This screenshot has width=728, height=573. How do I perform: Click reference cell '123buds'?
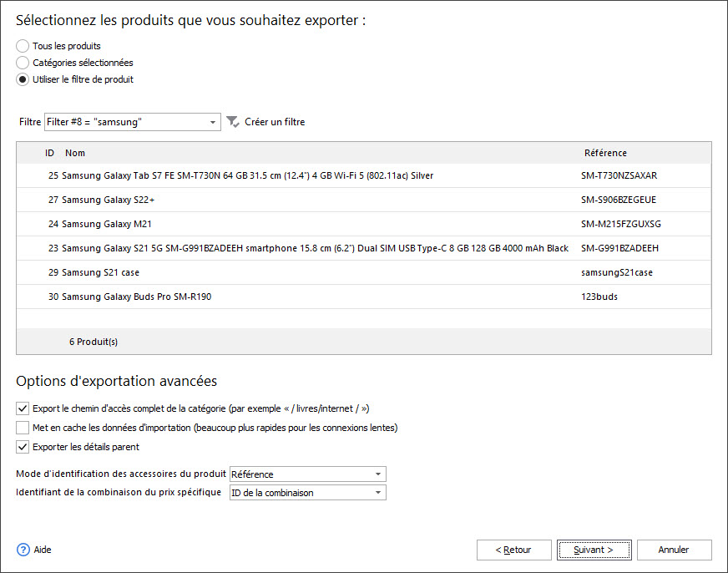point(599,297)
